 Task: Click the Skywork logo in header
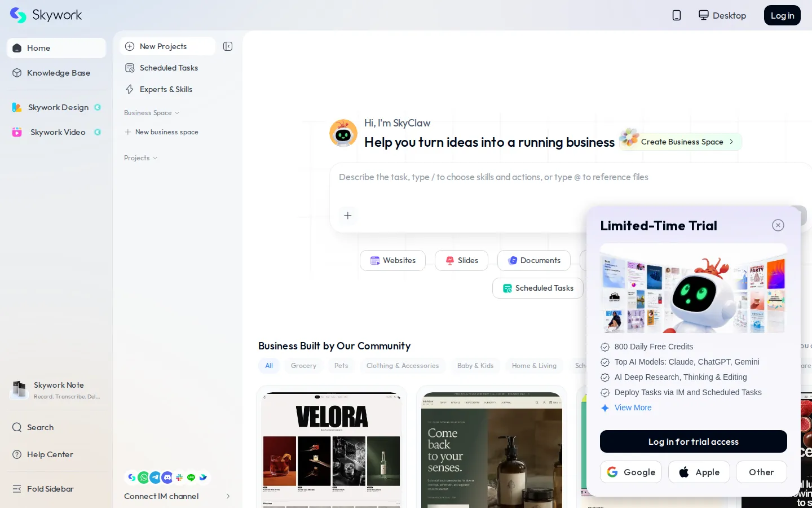coord(46,15)
